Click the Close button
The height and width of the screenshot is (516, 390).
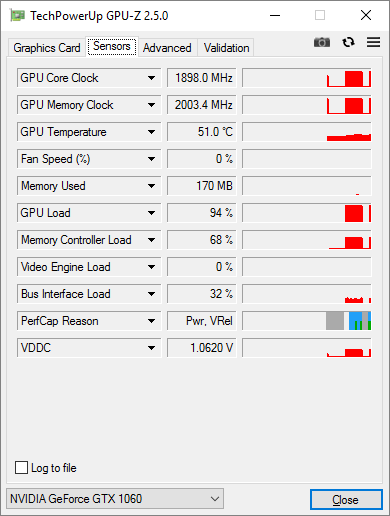coord(346,499)
